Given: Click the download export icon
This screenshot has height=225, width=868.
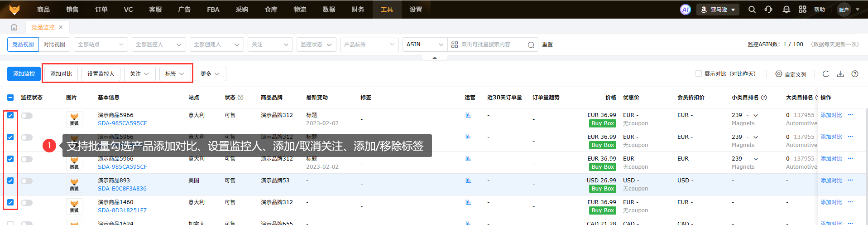Looking at the screenshot, I should 840,74.
